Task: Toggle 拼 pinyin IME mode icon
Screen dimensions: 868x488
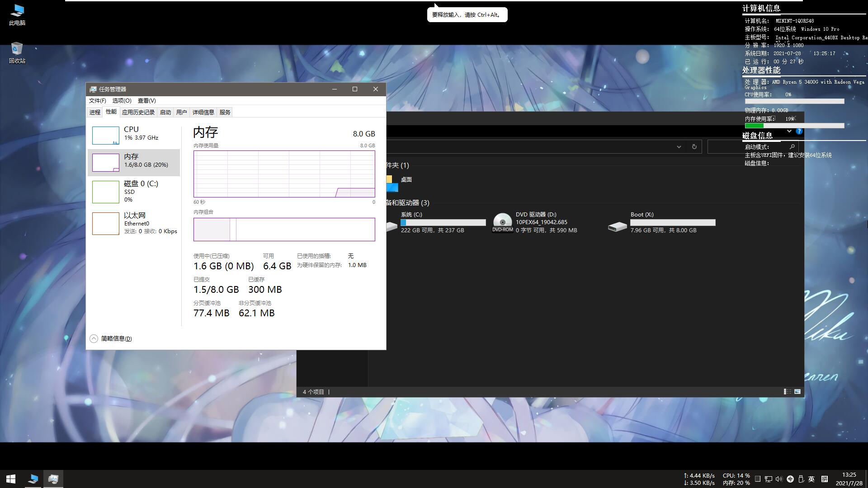Action: coord(825,479)
